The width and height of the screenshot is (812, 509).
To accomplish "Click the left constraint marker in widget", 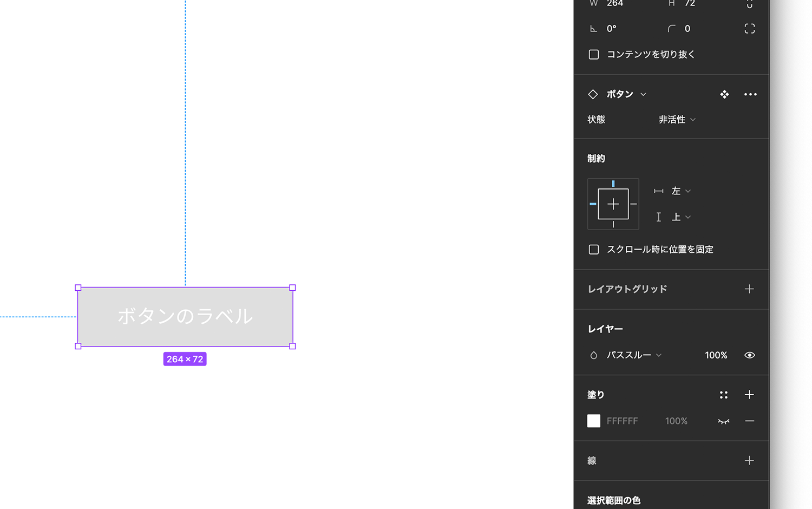I will pyautogui.click(x=593, y=204).
